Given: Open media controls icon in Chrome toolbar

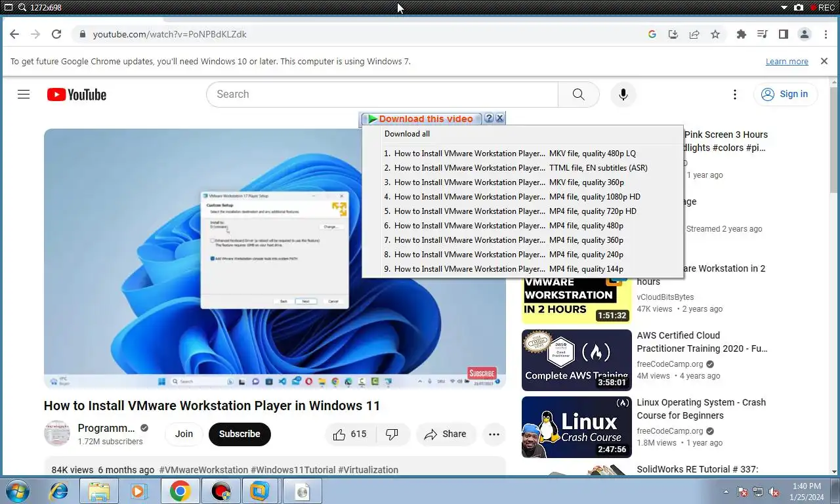Looking at the screenshot, I should (x=763, y=34).
